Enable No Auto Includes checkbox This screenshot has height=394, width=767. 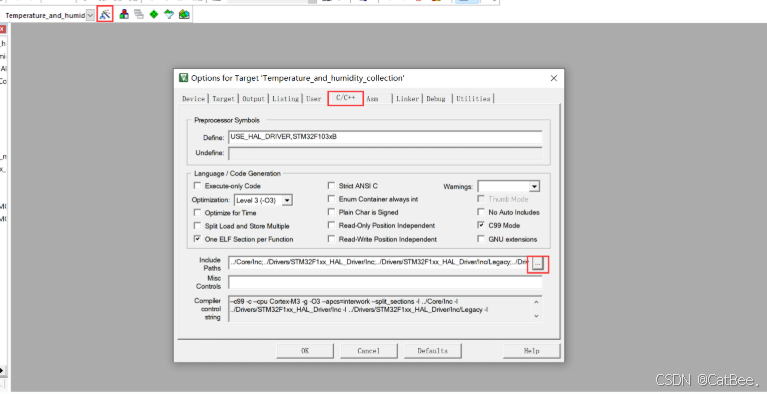point(481,212)
